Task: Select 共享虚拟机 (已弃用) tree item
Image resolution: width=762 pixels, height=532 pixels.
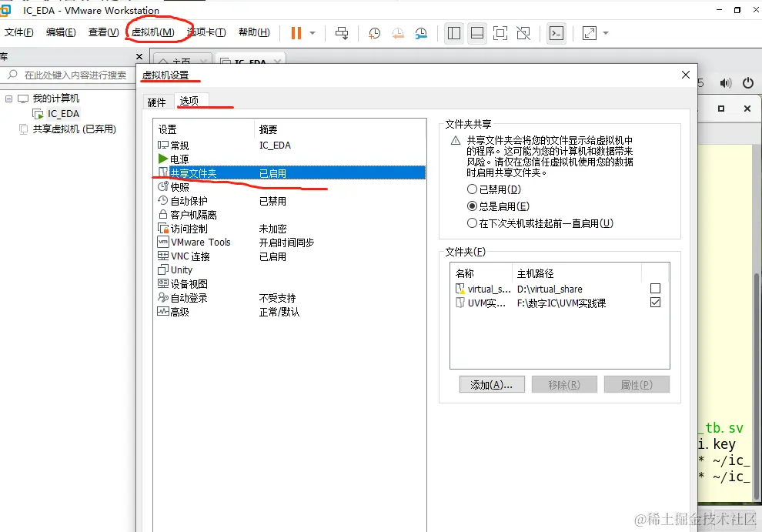Action: click(74, 129)
